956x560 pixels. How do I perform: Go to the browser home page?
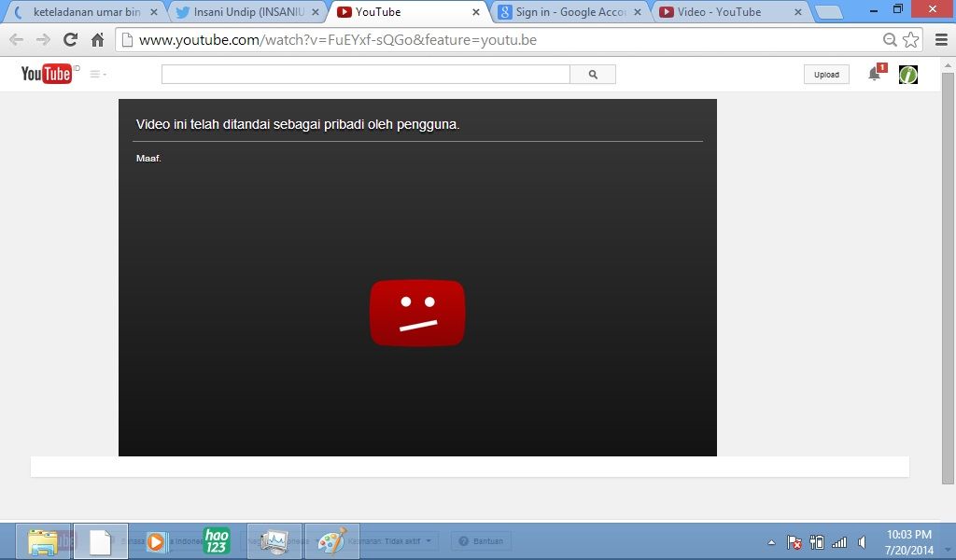click(x=97, y=40)
